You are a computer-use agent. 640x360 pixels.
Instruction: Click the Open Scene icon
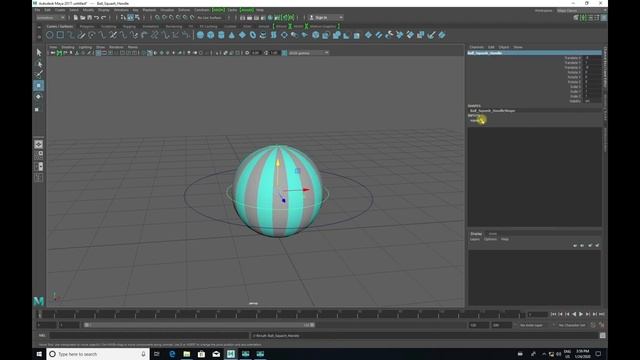(x=82, y=18)
